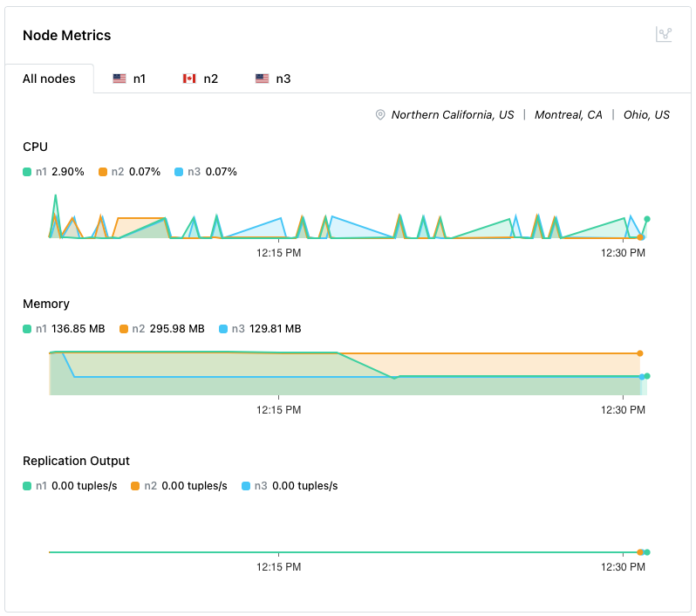Click the 129.81 MB memory value
696x616 pixels.
[276, 329]
